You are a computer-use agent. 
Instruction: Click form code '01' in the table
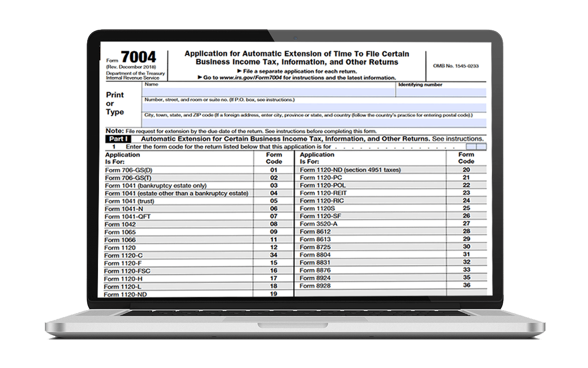click(x=274, y=170)
